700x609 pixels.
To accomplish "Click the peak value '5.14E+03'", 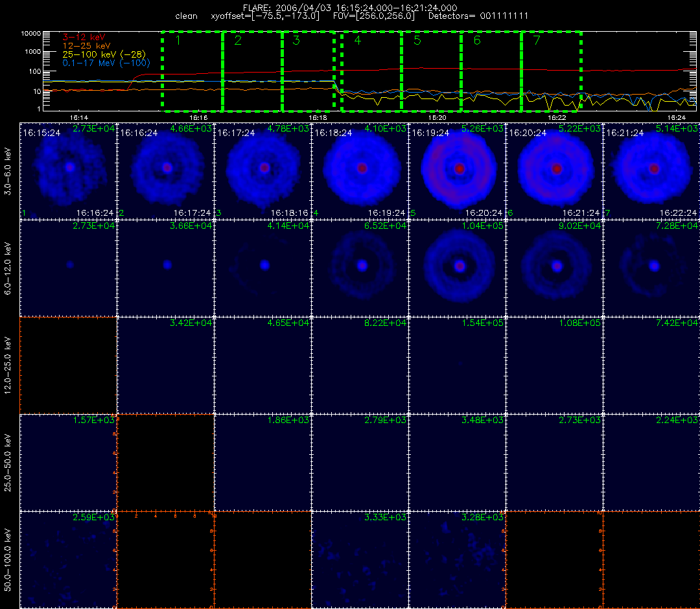I will [677, 128].
